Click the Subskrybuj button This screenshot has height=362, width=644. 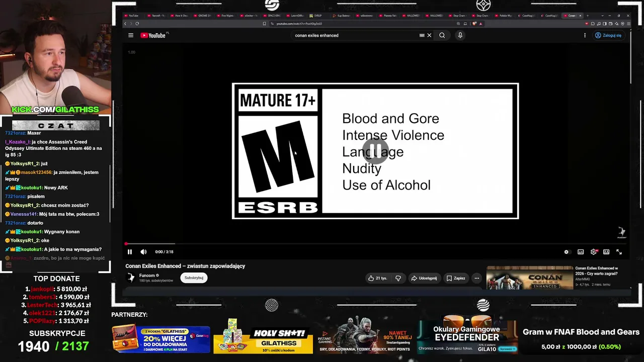coord(194,278)
